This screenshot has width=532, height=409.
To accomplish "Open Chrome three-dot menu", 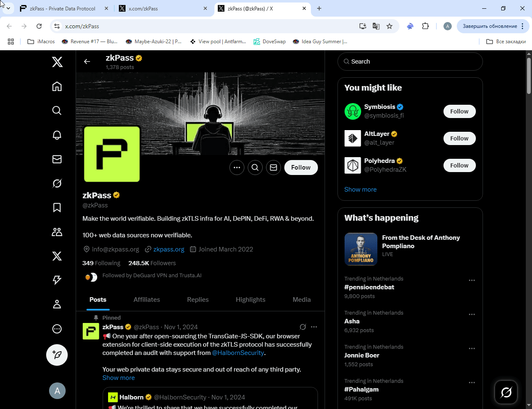I will (x=522, y=26).
